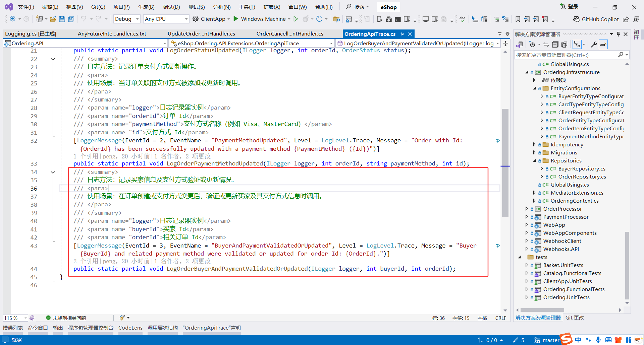Open the member dropdown showing LogOrderBuyerAndPaymentValidatedOrUpdated

418,43
